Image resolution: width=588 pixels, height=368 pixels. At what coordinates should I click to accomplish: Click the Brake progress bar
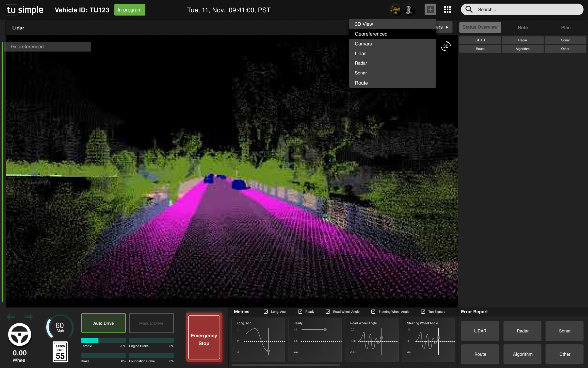(103, 356)
